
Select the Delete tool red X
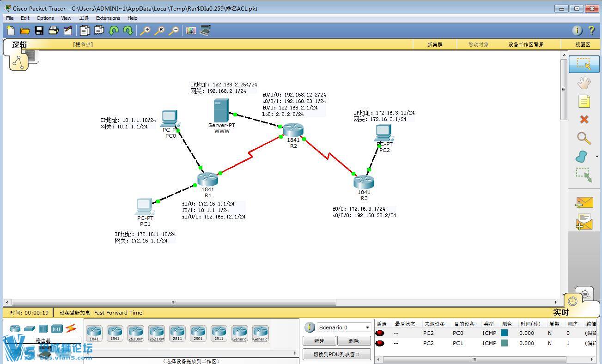point(584,120)
